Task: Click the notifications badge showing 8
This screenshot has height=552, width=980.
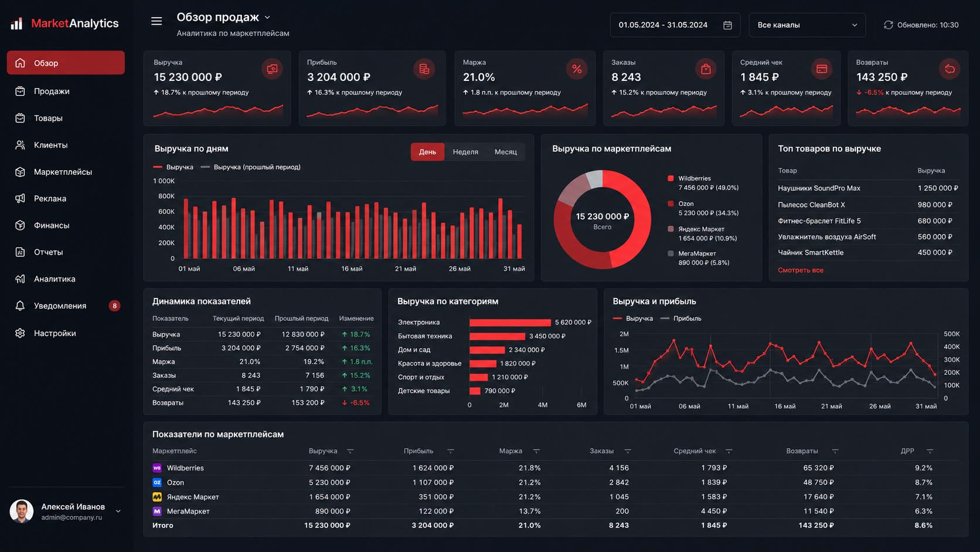Action: tap(114, 306)
